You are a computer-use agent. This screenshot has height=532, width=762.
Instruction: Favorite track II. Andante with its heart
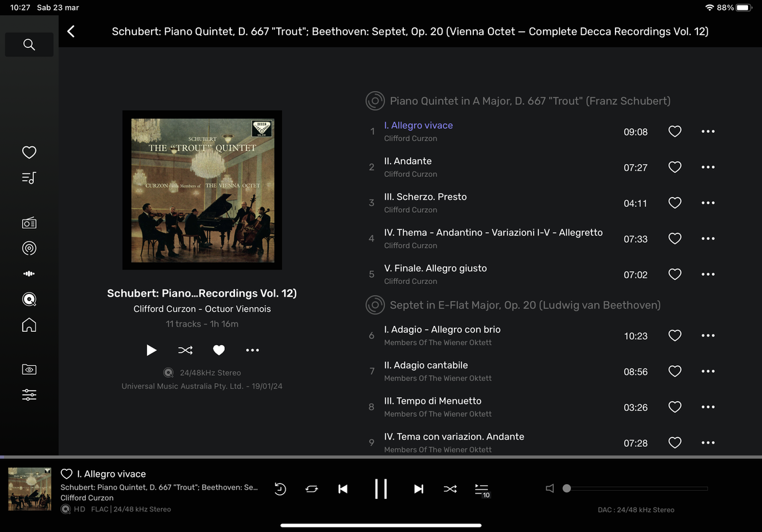coord(675,167)
